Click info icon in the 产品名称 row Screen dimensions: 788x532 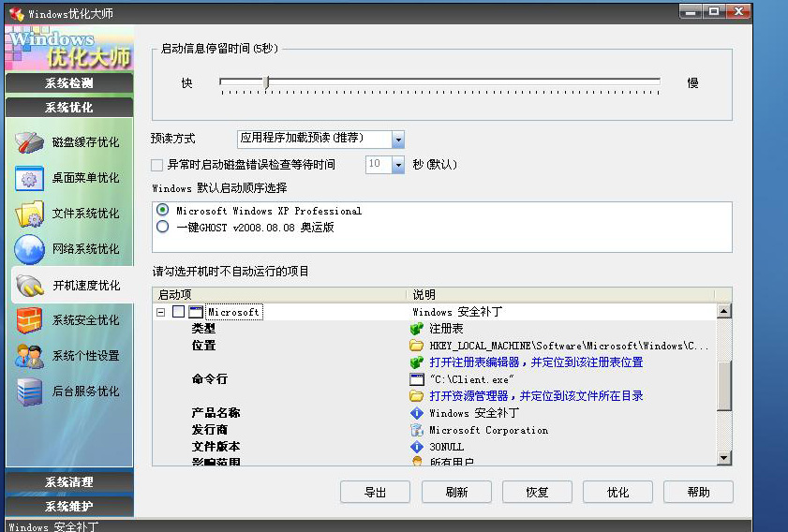coord(417,413)
